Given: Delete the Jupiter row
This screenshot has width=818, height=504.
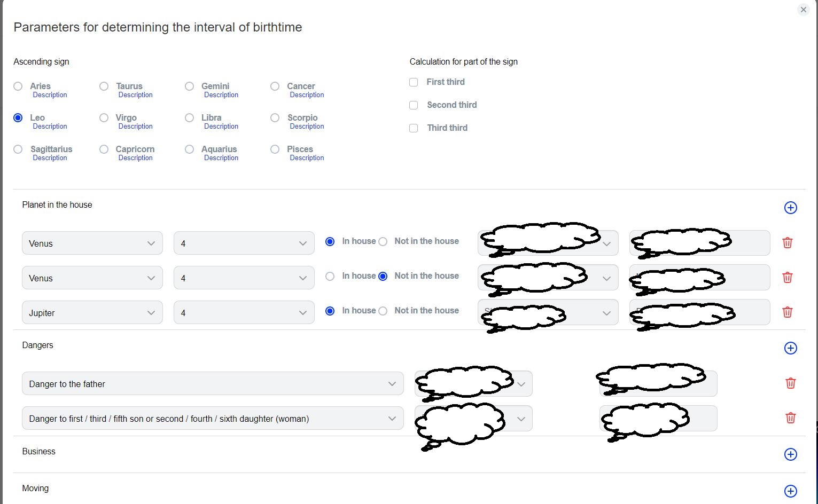Looking at the screenshot, I should click(787, 312).
